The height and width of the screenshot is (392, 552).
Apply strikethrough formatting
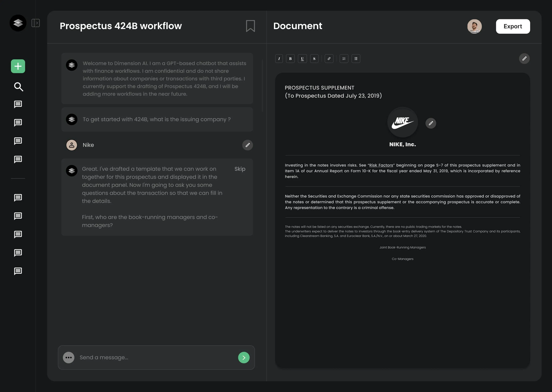pos(314,58)
